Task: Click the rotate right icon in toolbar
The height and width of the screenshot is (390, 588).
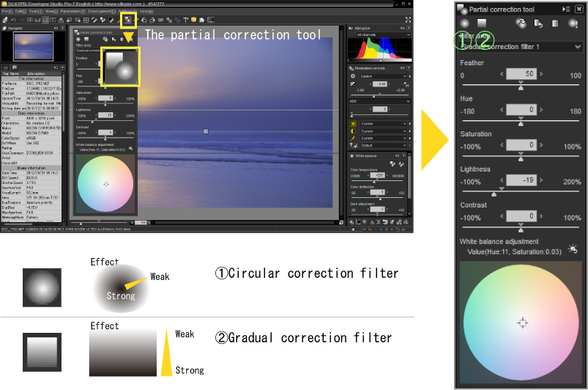Action: tap(152, 21)
